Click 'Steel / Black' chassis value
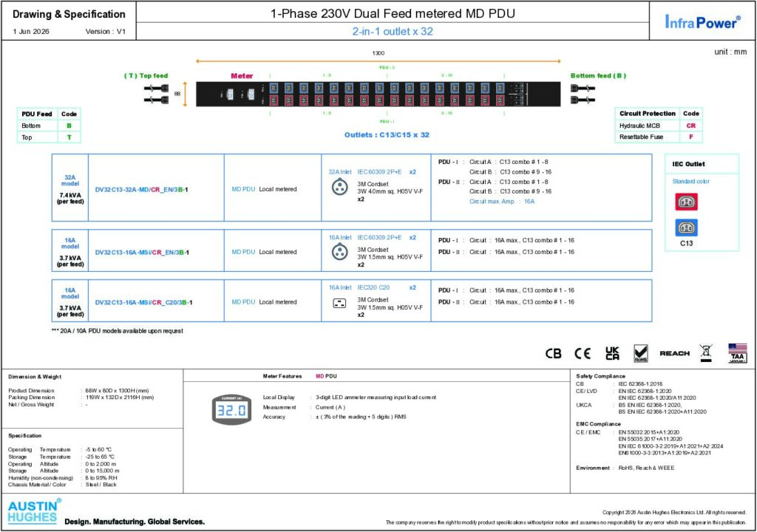The height and width of the screenshot is (532, 757). pos(101,484)
